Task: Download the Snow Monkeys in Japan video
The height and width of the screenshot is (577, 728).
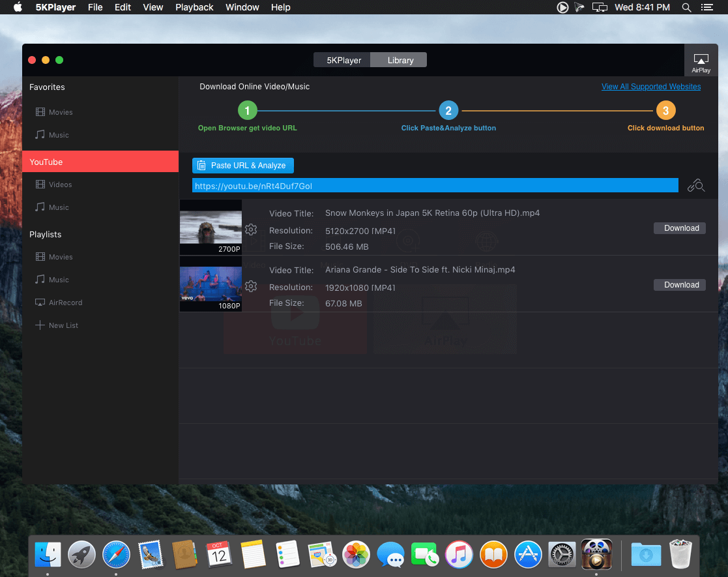Action: pyautogui.click(x=680, y=228)
